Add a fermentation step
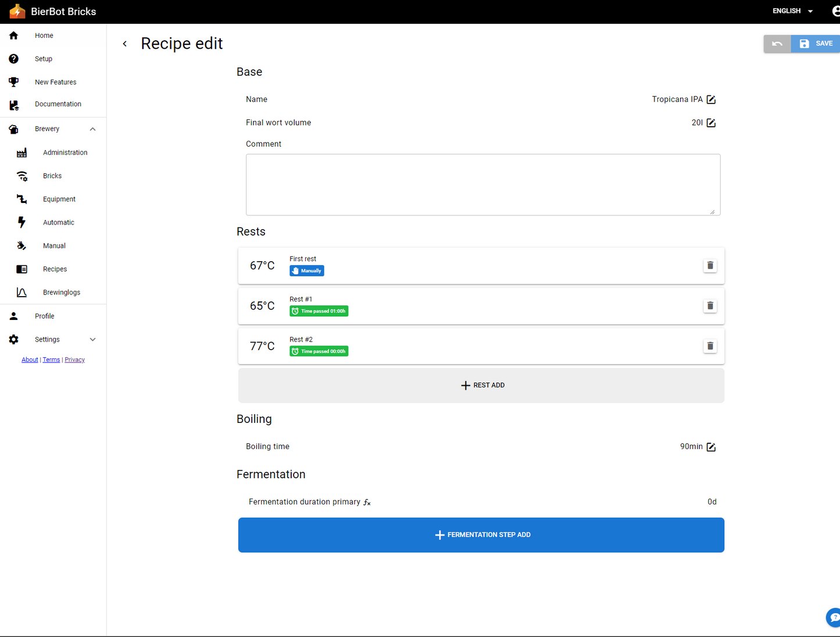Image resolution: width=840 pixels, height=637 pixels. point(481,535)
